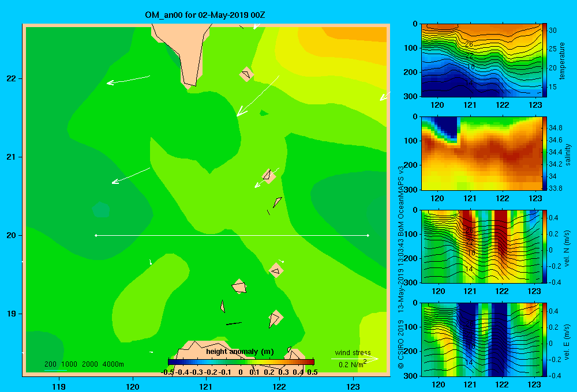Click the east endpoint of the transect line
This screenshot has width=577, height=392.
click(368, 235)
